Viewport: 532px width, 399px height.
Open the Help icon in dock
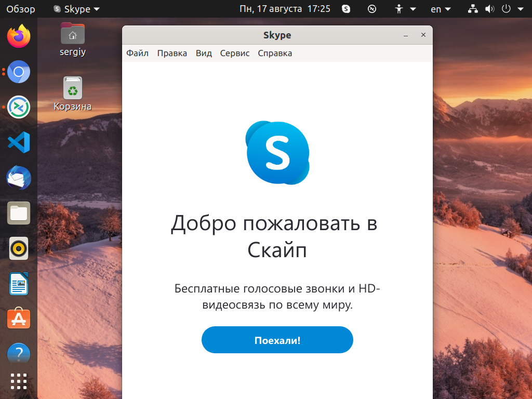coord(19,353)
